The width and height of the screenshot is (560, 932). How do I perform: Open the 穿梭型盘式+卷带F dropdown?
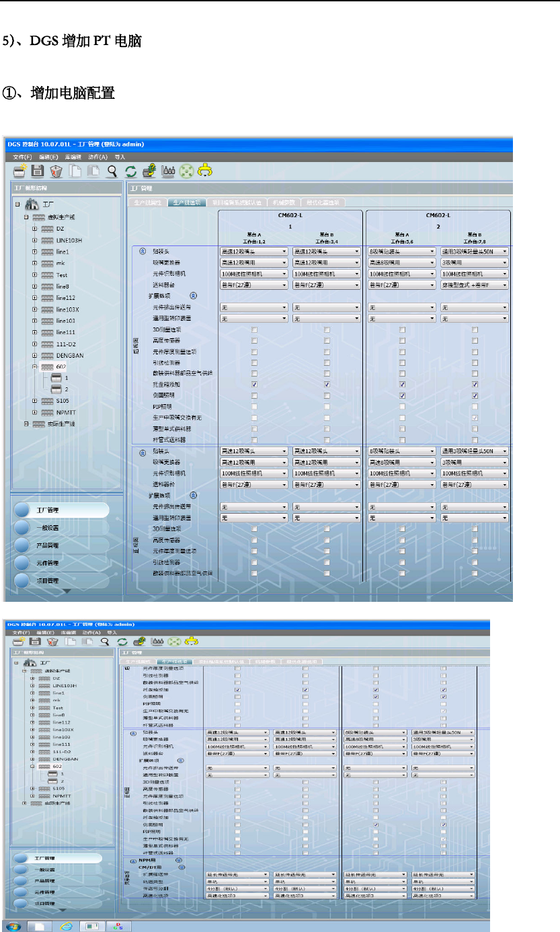coord(474,285)
